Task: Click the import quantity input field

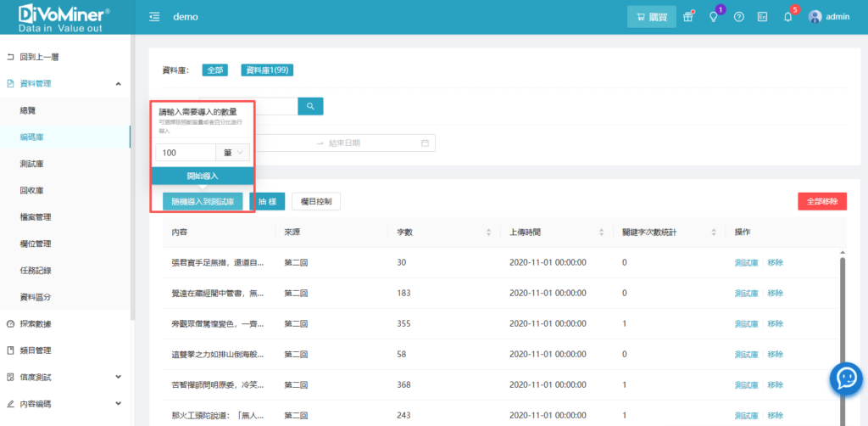Action: click(185, 153)
